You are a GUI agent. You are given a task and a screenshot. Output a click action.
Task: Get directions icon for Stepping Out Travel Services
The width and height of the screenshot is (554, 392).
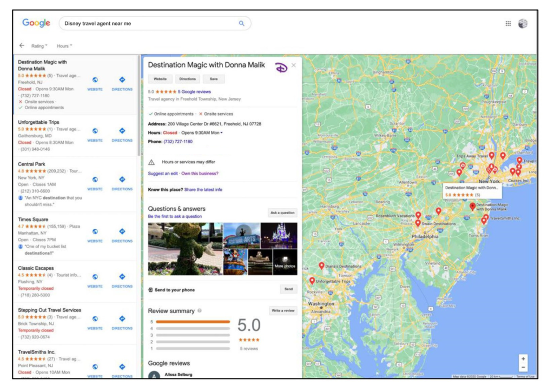pyautogui.click(x=122, y=319)
